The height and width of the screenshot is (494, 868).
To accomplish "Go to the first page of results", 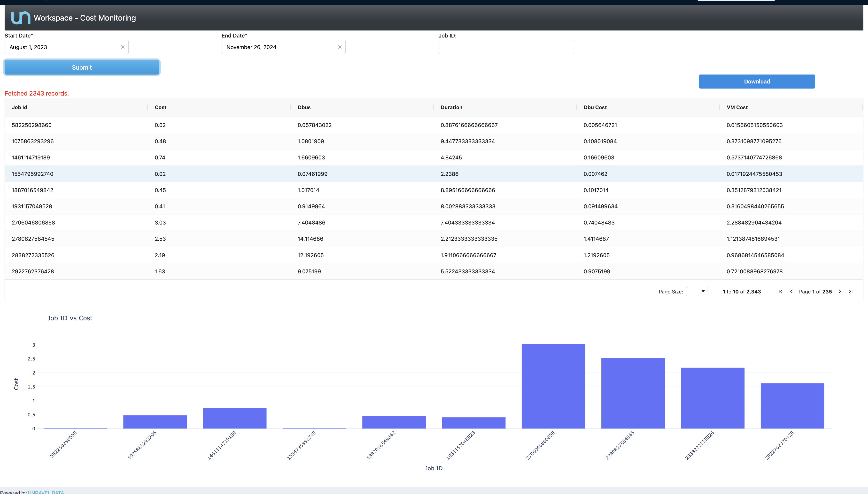I will 780,292.
